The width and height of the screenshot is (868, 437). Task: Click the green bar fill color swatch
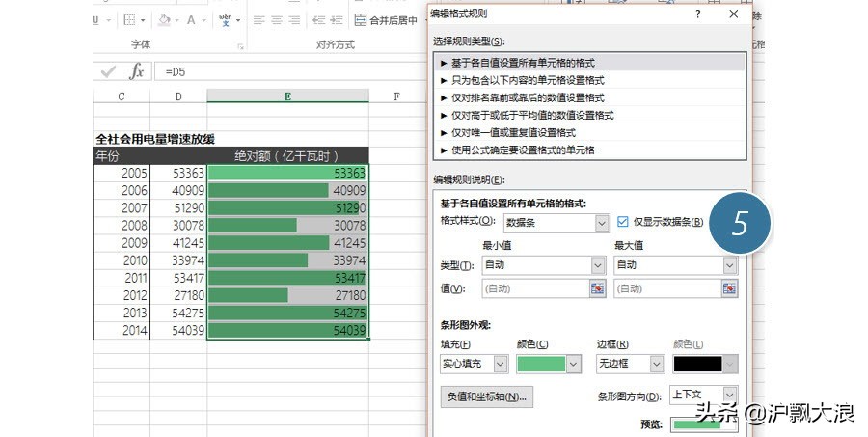(x=541, y=364)
